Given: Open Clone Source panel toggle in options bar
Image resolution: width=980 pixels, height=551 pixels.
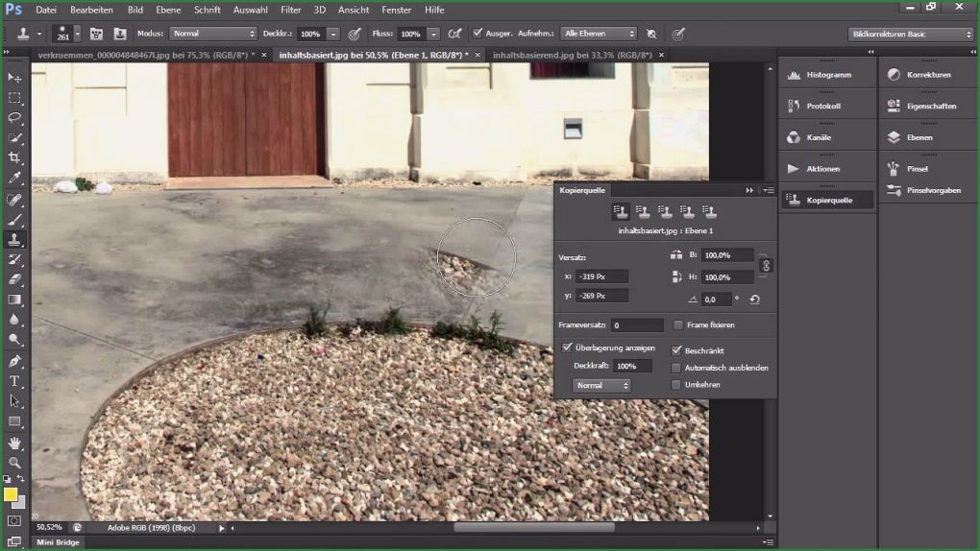Looking at the screenshot, I should (x=119, y=34).
